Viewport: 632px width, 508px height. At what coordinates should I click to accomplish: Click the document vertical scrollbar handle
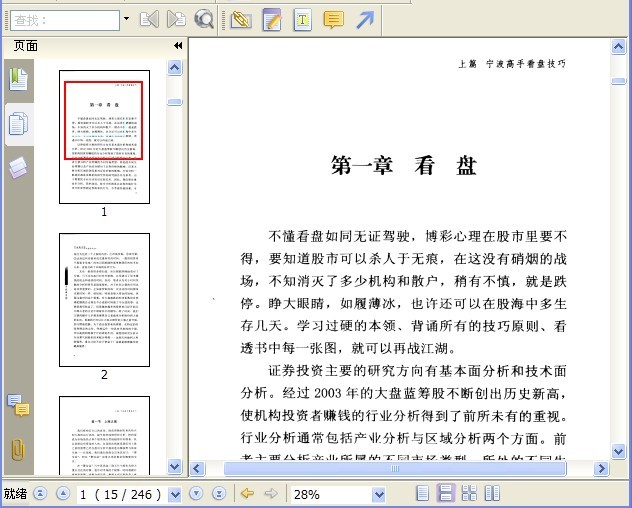click(618, 81)
